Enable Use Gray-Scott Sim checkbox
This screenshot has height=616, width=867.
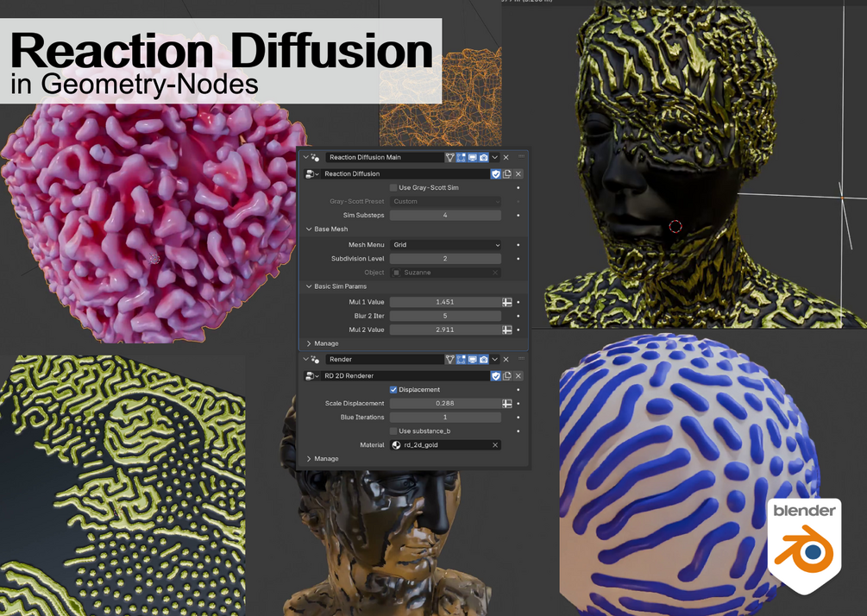(x=393, y=188)
